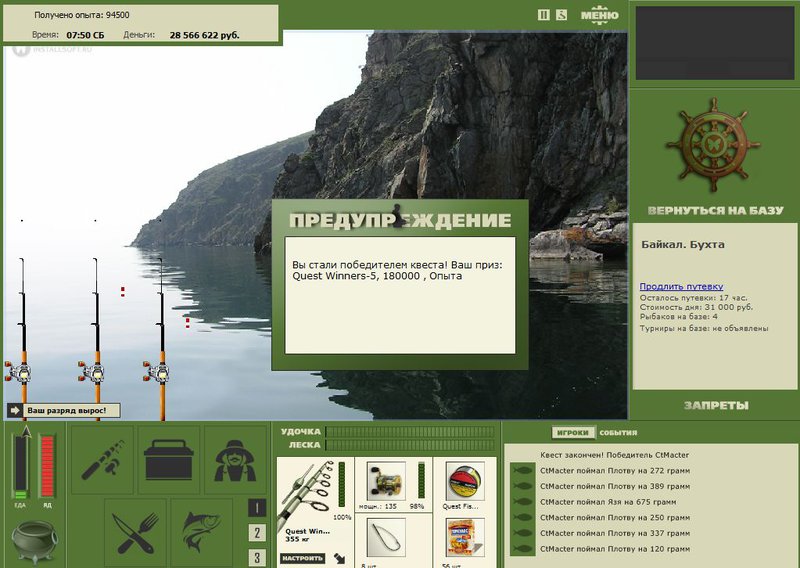Click the second fishing rod reel
The width and height of the screenshot is (800, 568).
point(92,372)
